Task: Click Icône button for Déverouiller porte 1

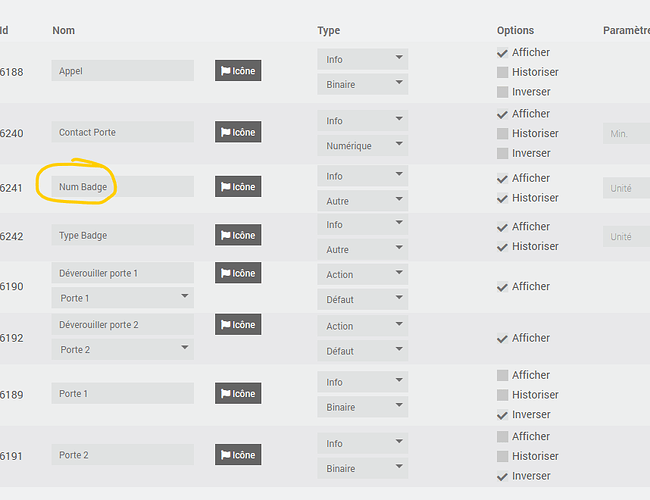Action: click(x=238, y=273)
